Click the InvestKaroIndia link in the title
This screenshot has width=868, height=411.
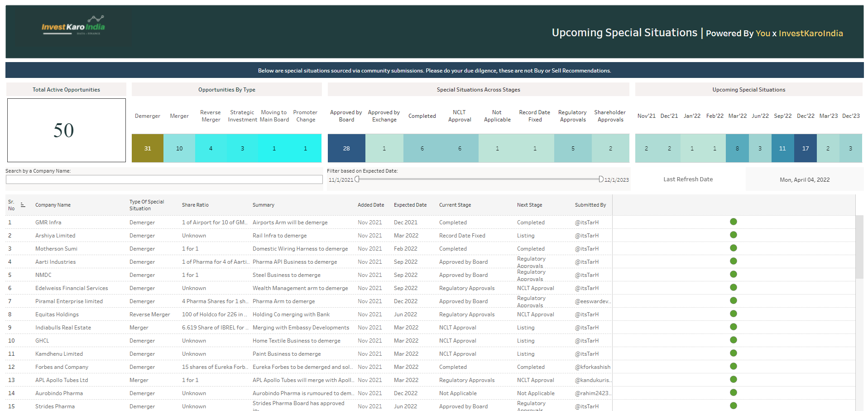click(x=810, y=33)
